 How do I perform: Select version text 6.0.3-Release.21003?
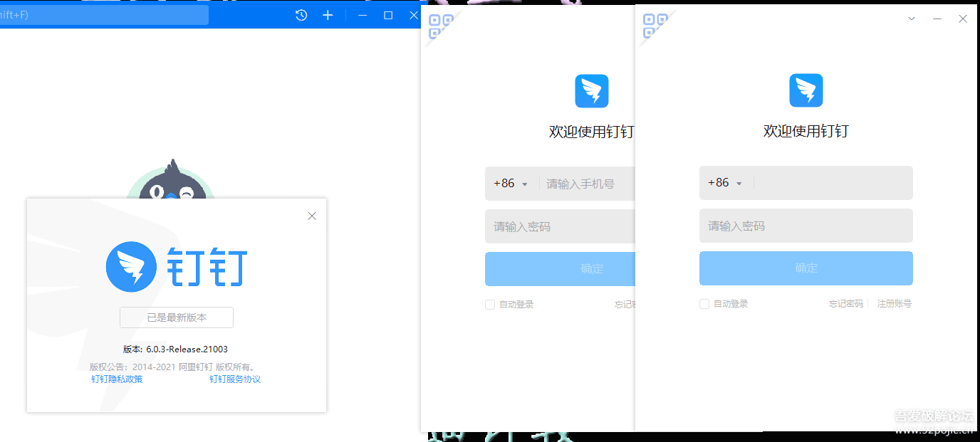click(187, 349)
